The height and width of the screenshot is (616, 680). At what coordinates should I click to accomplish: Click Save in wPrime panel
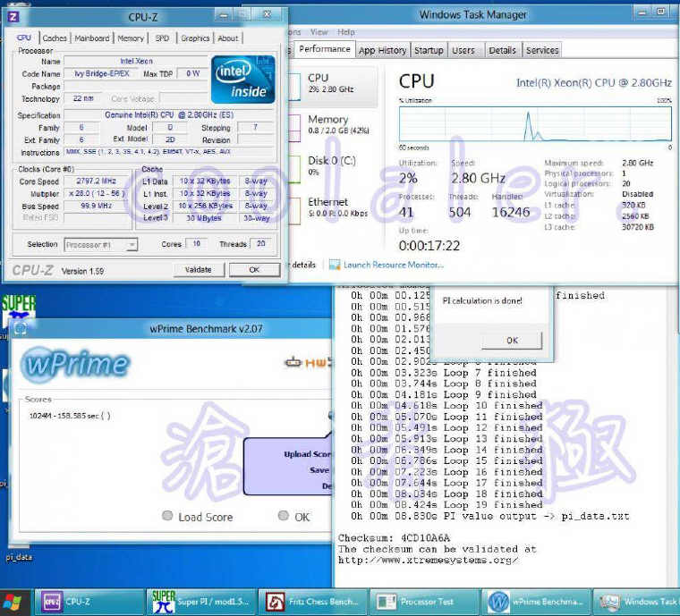click(x=319, y=470)
